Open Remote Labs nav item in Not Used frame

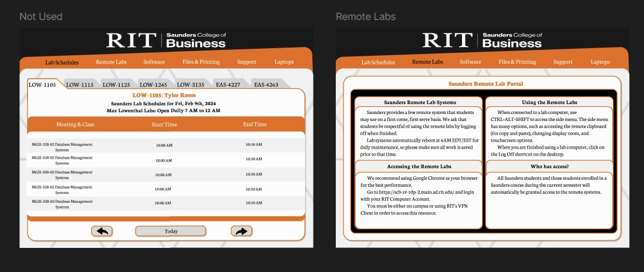click(x=112, y=62)
